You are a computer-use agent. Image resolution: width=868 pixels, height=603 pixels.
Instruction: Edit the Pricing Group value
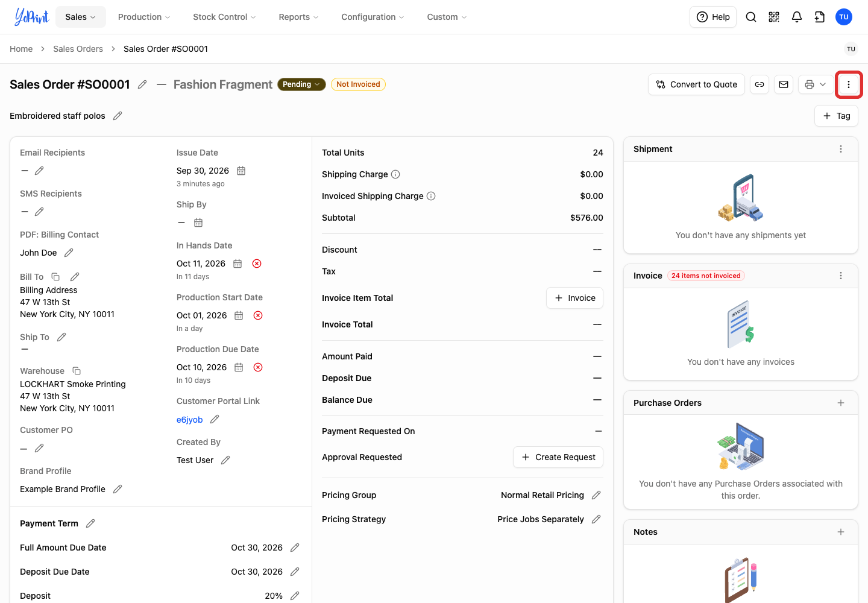(596, 495)
